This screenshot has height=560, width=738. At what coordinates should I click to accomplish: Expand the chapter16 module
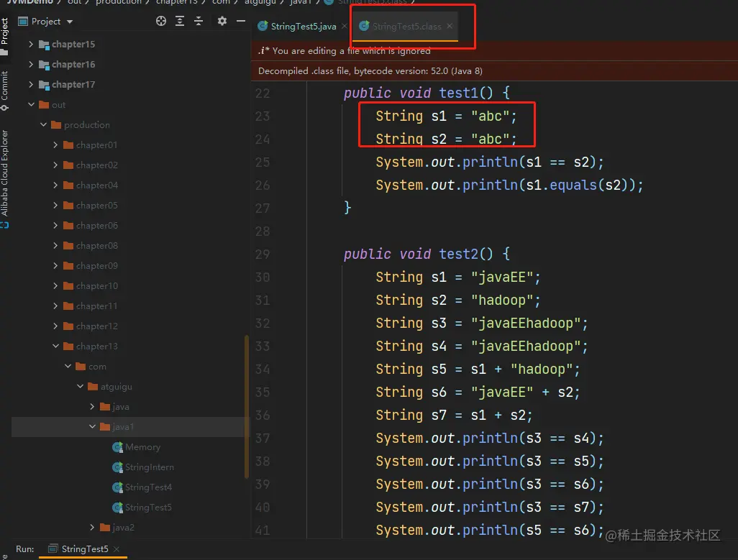pos(31,65)
